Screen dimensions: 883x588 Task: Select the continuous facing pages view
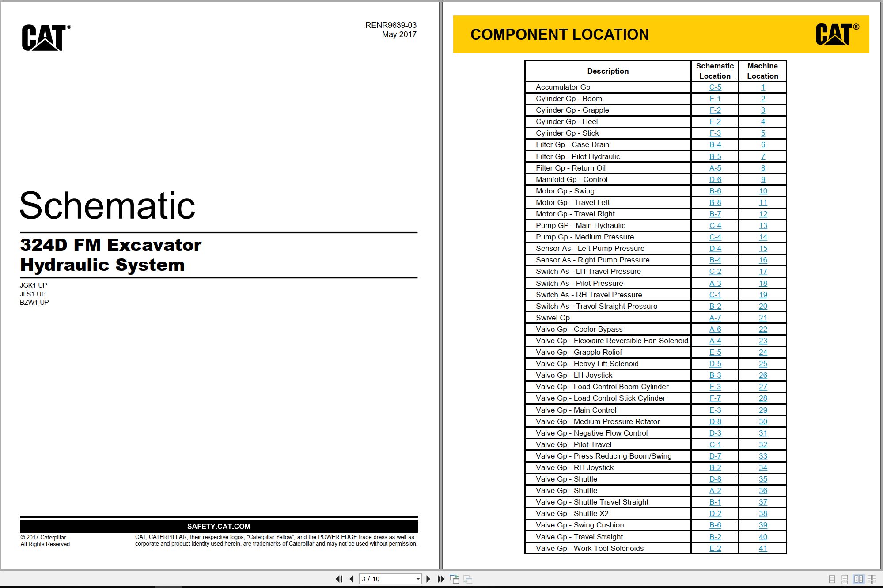pyautogui.click(x=872, y=579)
